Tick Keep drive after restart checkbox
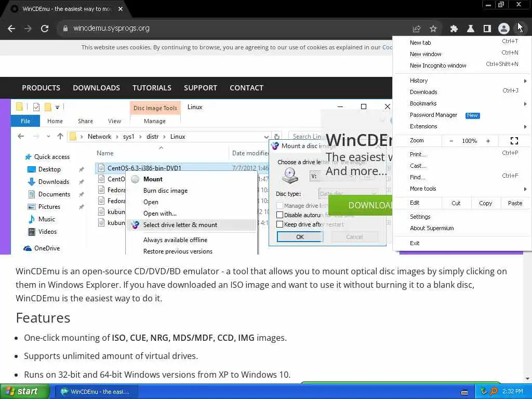The image size is (532, 399). 280,224
